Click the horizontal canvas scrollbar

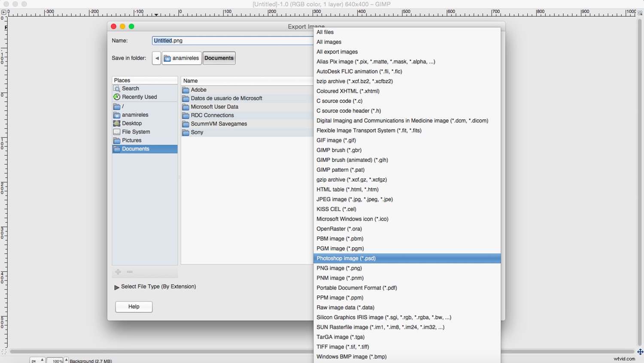pos(172,352)
